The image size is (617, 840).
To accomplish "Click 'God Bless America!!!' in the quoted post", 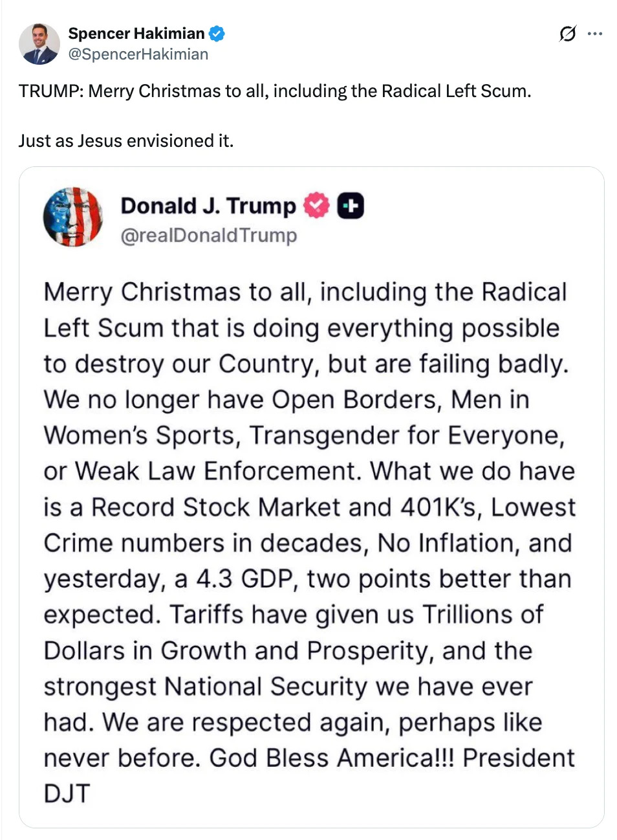I will point(332,758).
